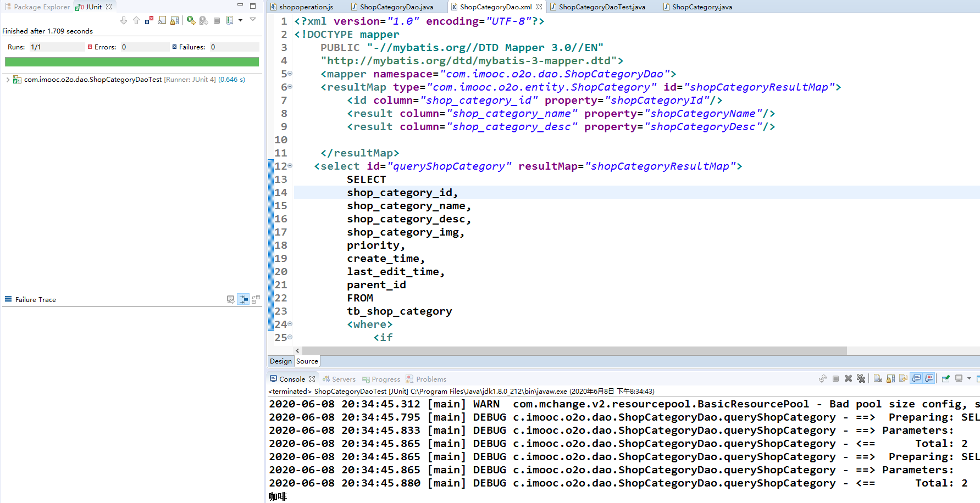Open test run history dropdown arrow
The image size is (980, 503).
click(240, 20)
